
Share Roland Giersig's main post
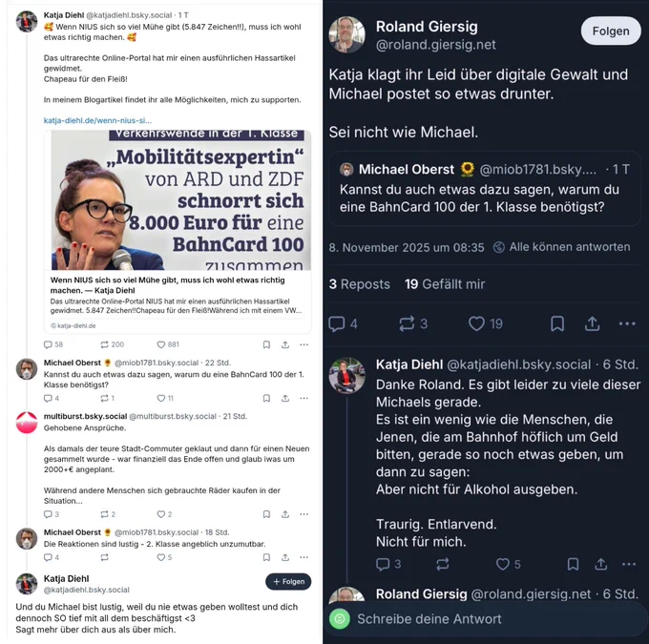tap(593, 323)
